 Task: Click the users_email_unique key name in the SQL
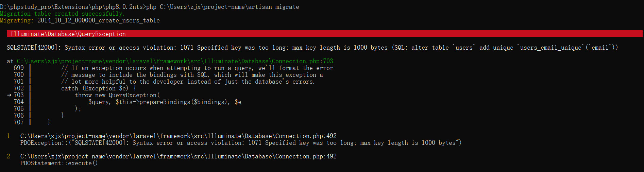(x=550, y=48)
